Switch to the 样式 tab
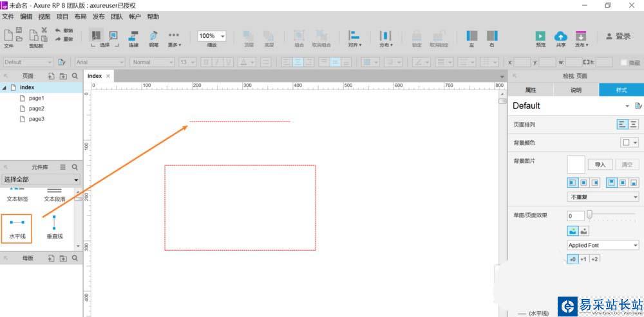Screen dimensions: 644x317 coord(621,90)
